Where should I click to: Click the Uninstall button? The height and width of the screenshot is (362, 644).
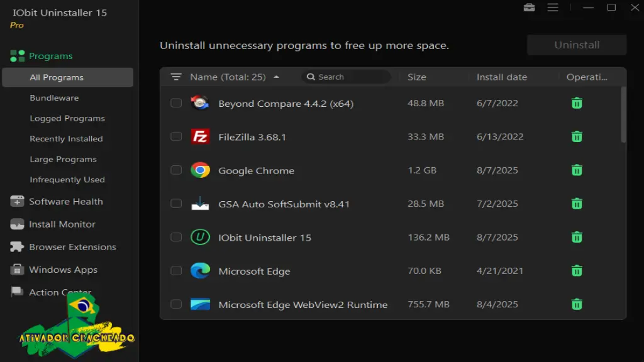[577, 45]
